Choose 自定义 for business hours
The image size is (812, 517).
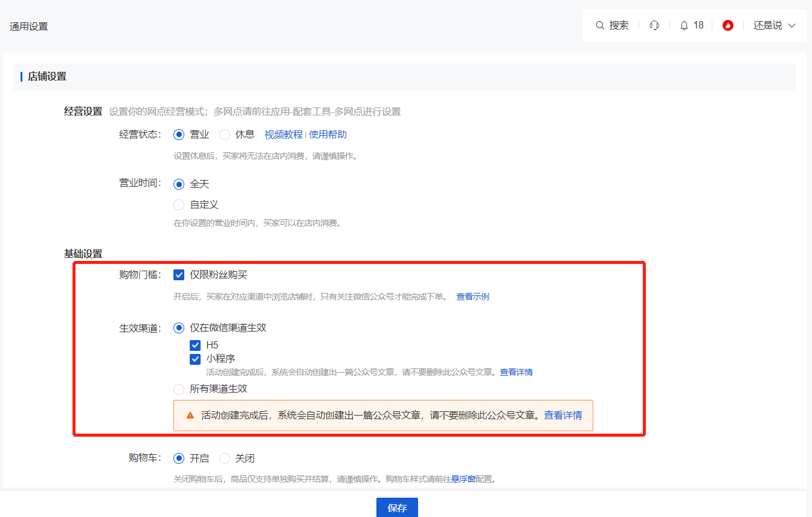point(179,204)
